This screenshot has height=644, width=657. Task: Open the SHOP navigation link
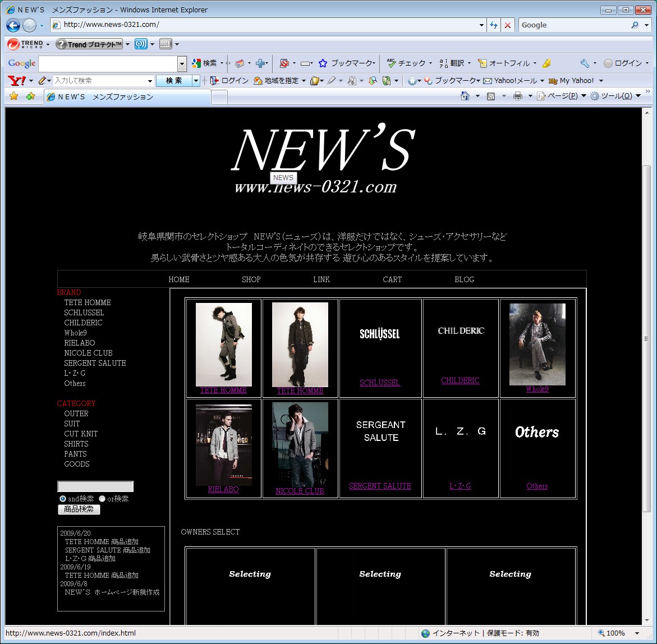point(251,279)
